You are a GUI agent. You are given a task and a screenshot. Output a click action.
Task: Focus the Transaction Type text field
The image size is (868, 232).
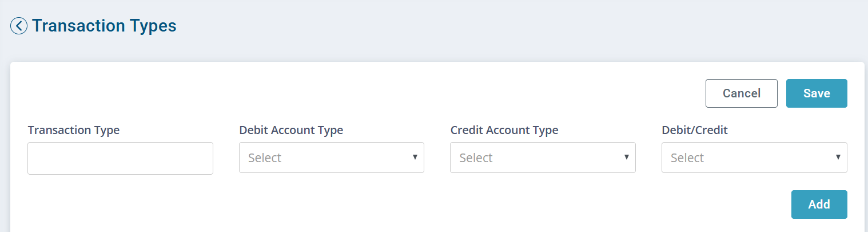tap(120, 158)
